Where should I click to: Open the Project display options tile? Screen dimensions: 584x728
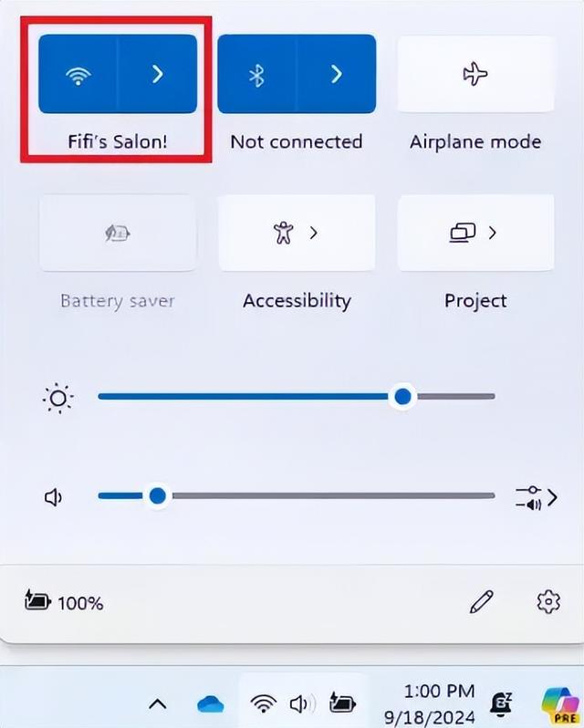click(475, 233)
